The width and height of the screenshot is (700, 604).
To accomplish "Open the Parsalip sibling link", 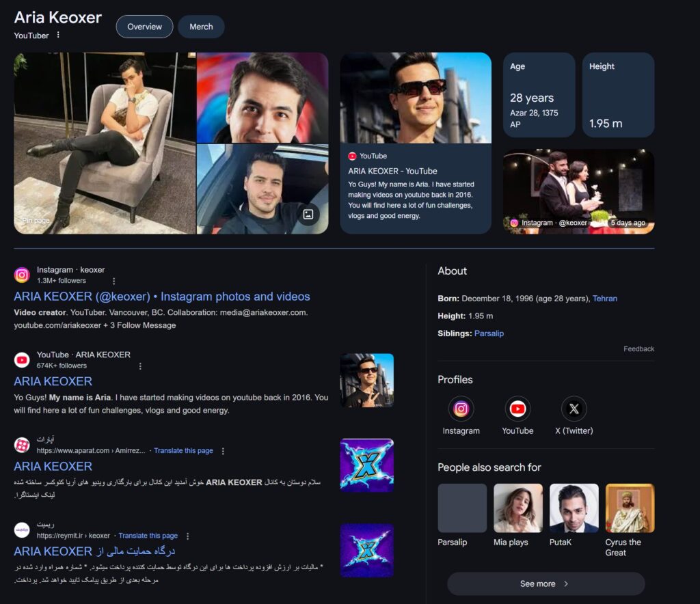I will pyautogui.click(x=489, y=333).
